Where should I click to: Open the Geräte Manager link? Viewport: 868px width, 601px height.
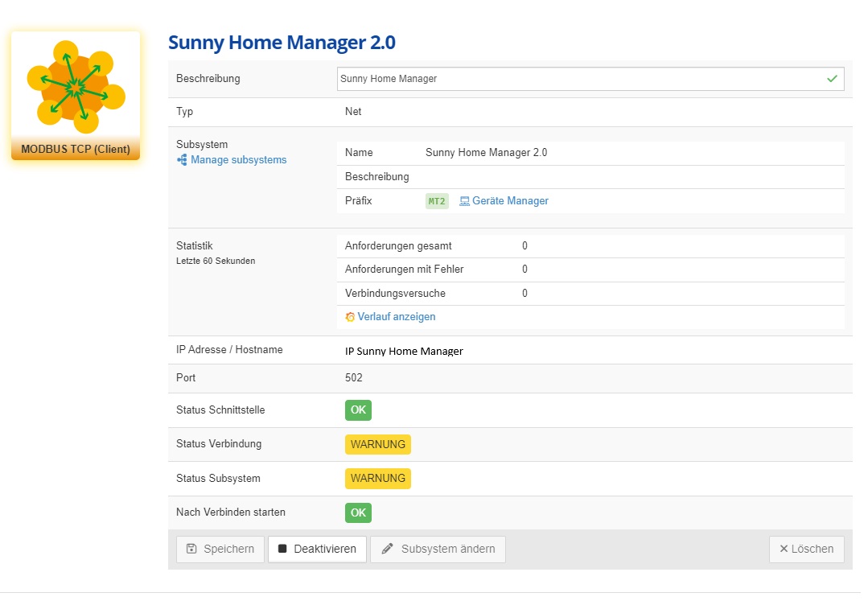click(510, 201)
